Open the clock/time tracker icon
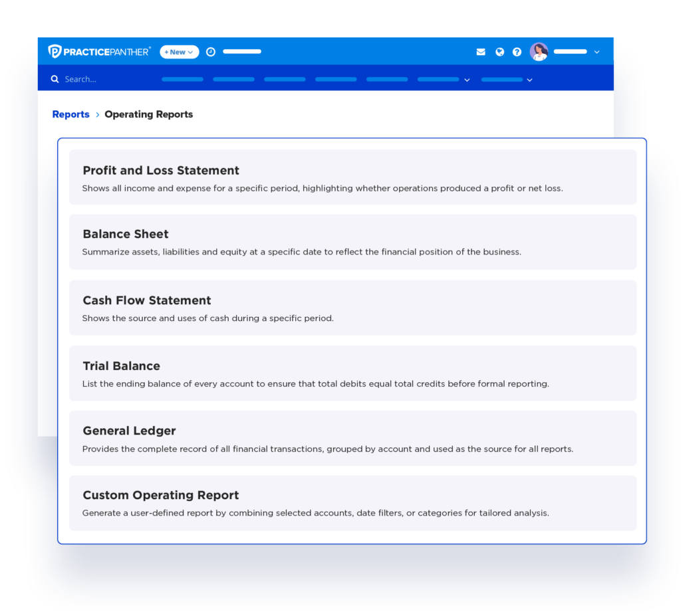 211,51
